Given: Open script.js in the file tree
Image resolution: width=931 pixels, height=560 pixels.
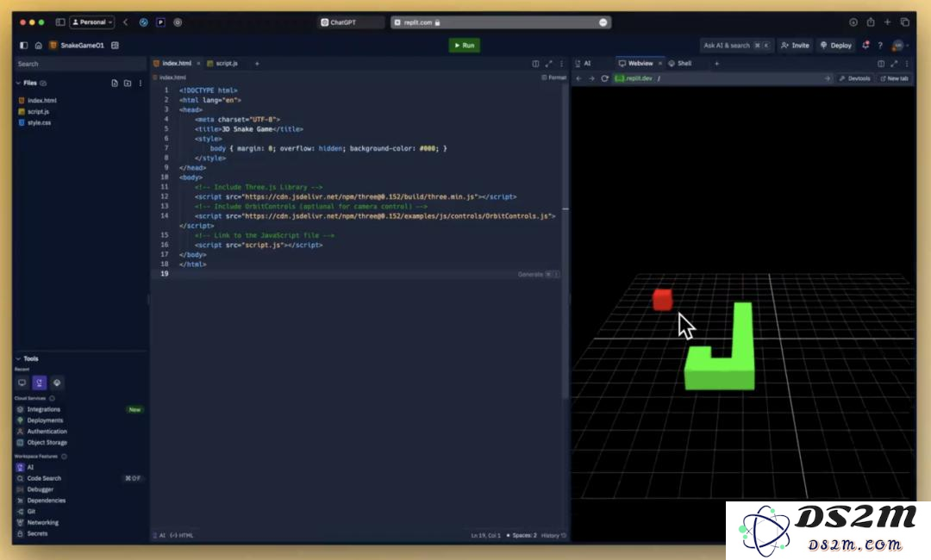Looking at the screenshot, I should [x=38, y=111].
